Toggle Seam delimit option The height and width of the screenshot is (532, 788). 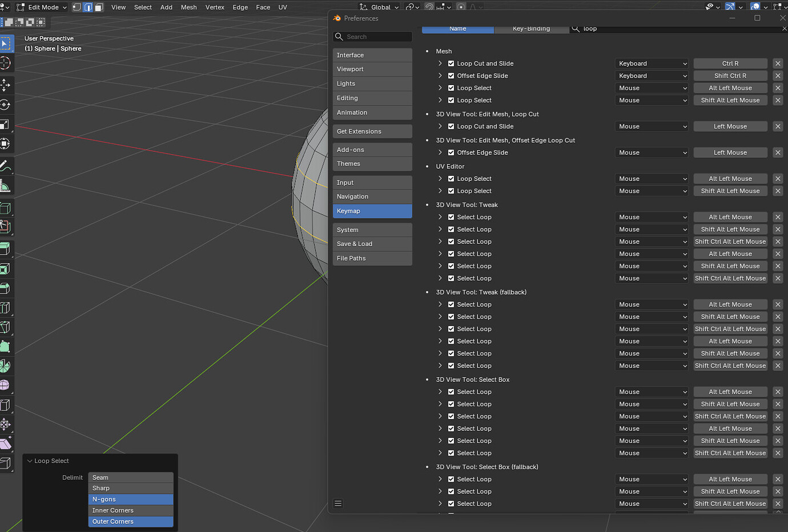[x=131, y=477]
